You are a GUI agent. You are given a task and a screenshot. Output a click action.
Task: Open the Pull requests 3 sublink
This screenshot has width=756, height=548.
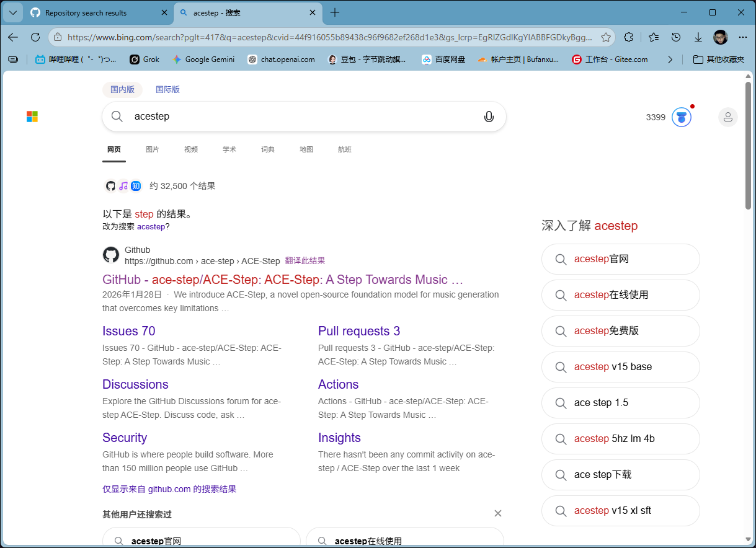(x=359, y=331)
